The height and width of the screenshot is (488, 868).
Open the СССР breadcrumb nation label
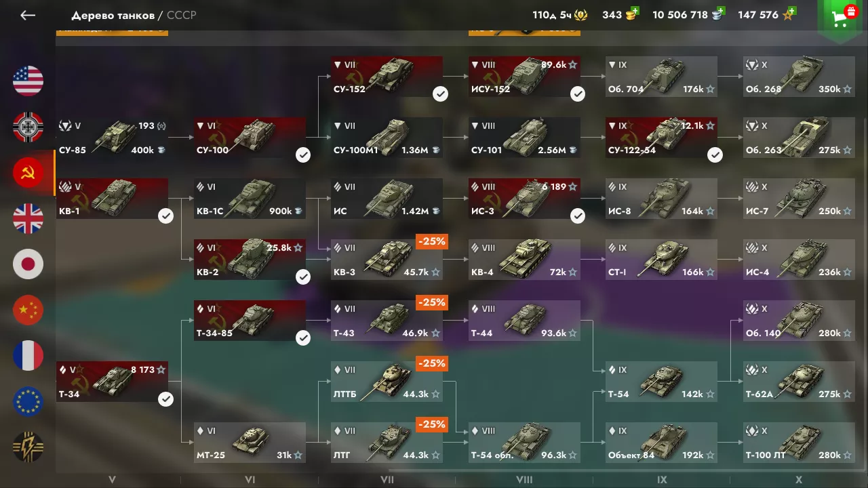click(x=181, y=15)
